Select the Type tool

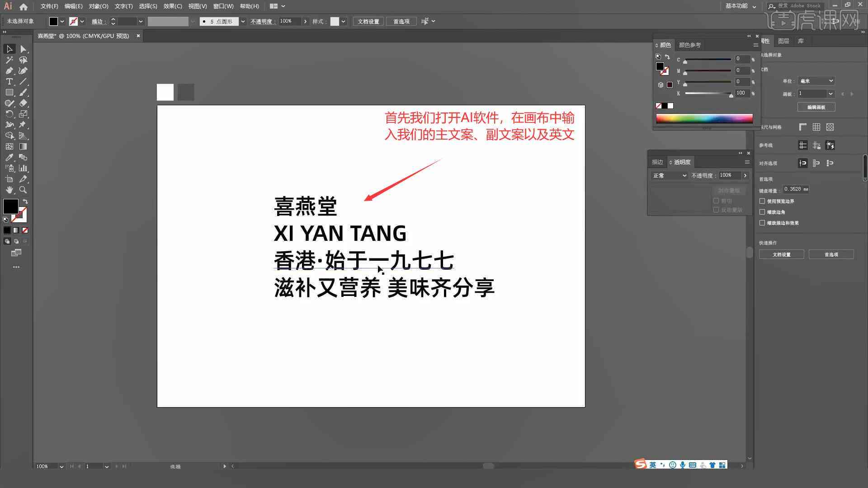click(9, 82)
